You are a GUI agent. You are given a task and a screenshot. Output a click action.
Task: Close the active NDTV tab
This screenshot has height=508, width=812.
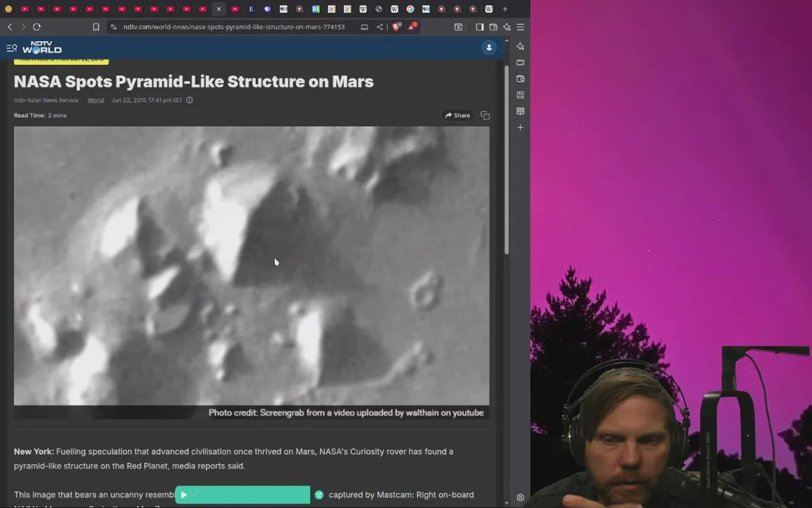pos(219,8)
